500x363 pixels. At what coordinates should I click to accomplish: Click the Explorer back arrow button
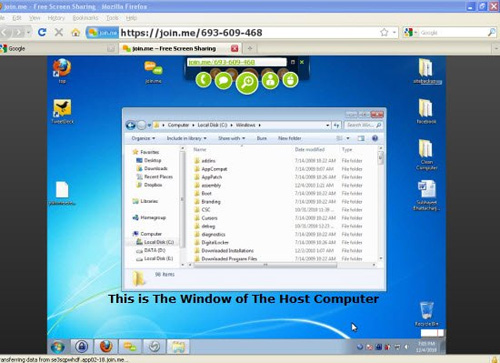point(131,125)
